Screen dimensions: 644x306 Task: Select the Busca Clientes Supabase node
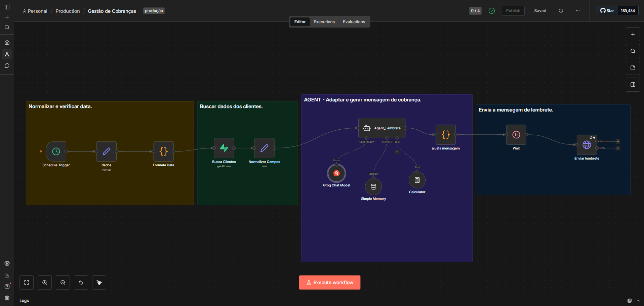point(224,148)
